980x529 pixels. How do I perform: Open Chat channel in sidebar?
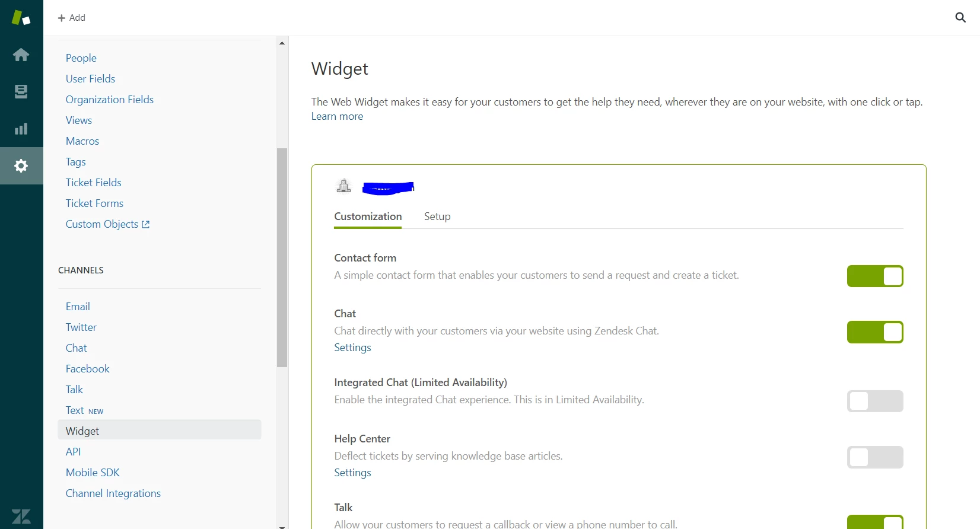[x=77, y=348]
